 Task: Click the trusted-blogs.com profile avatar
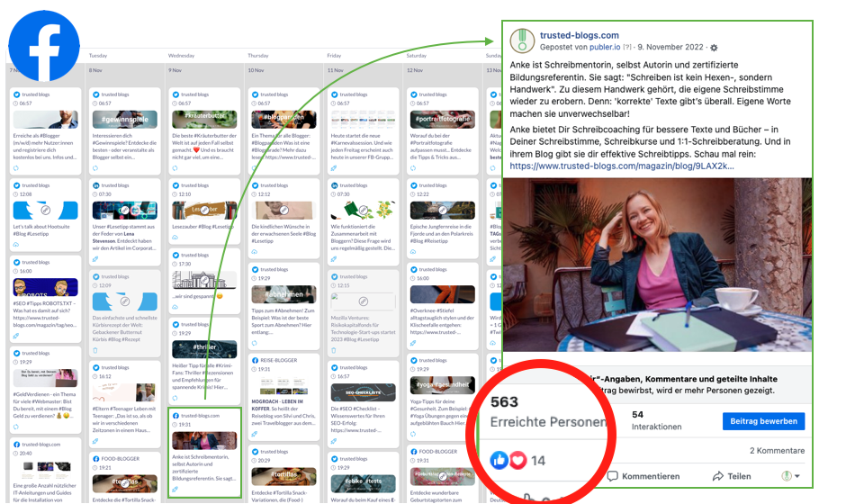point(521,40)
